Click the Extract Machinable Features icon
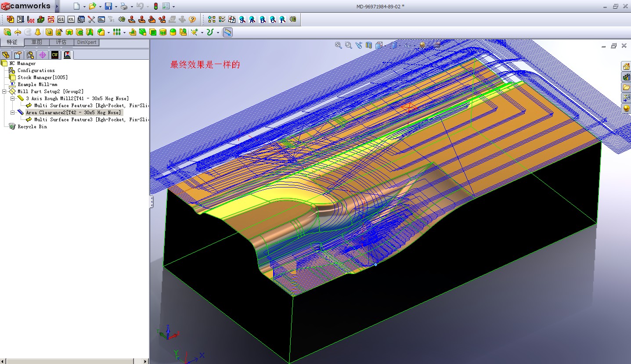Screen dimensions: 631x364 [11, 19]
